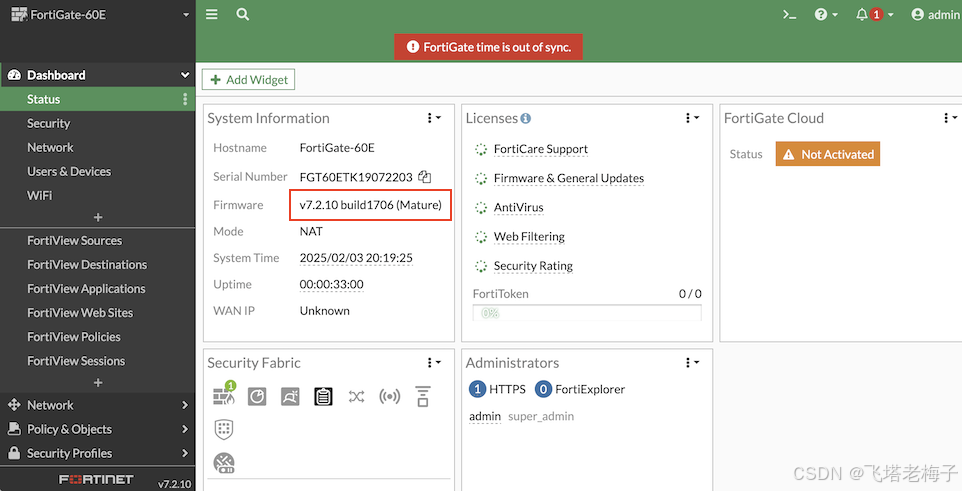
Task: Click the Fortinet logo in sidebar footer
Action: tap(96, 479)
